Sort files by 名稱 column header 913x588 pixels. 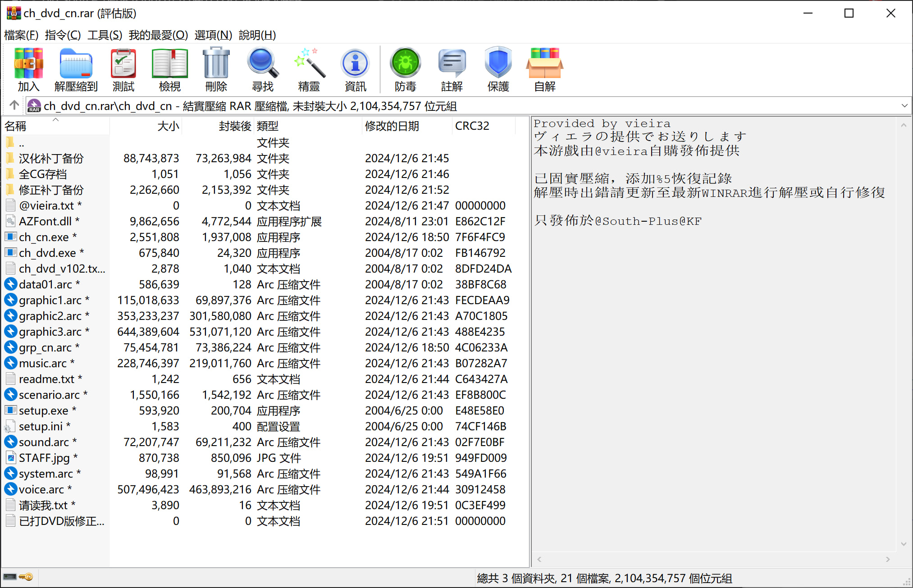[x=16, y=126]
